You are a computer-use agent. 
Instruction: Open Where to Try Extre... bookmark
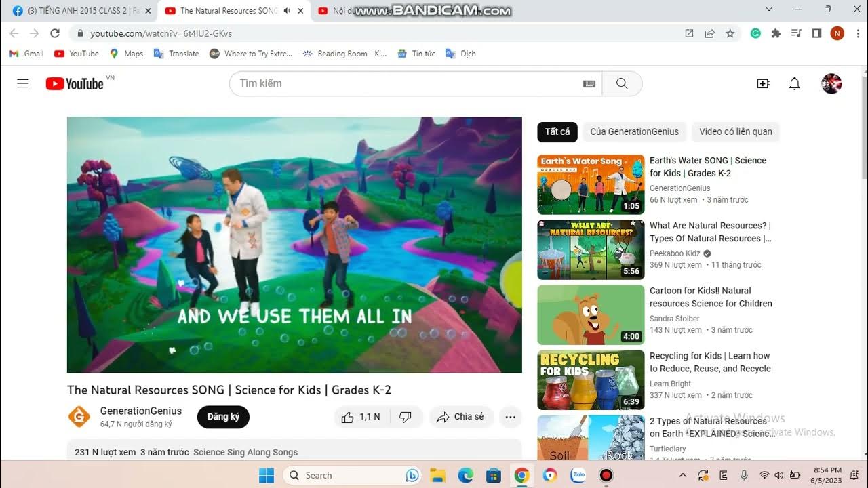251,54
